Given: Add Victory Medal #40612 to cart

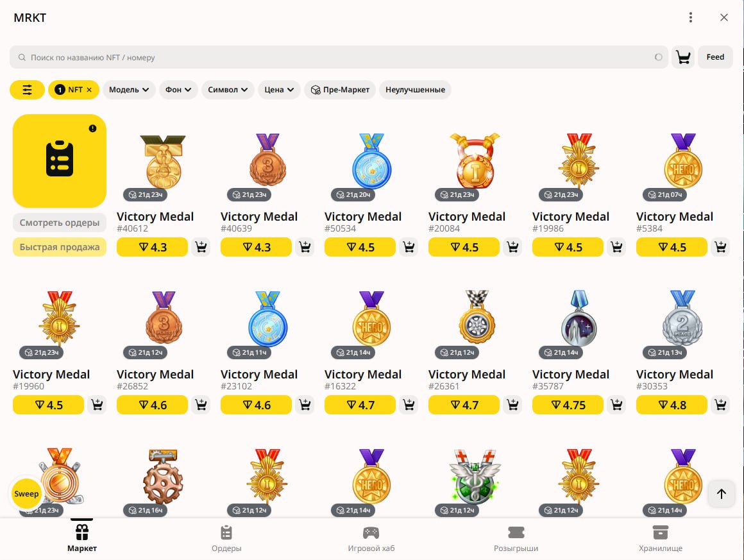Looking at the screenshot, I should (x=201, y=247).
